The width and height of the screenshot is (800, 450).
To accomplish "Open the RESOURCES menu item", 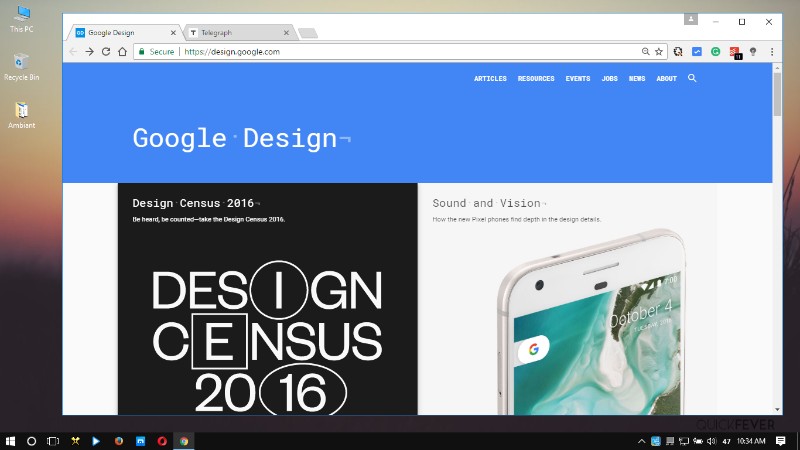I will 536,79.
